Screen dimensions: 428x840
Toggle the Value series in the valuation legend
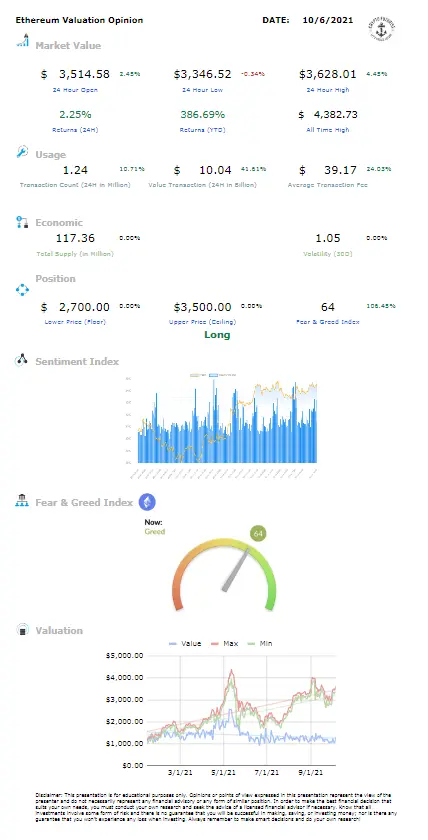pyautogui.click(x=185, y=643)
